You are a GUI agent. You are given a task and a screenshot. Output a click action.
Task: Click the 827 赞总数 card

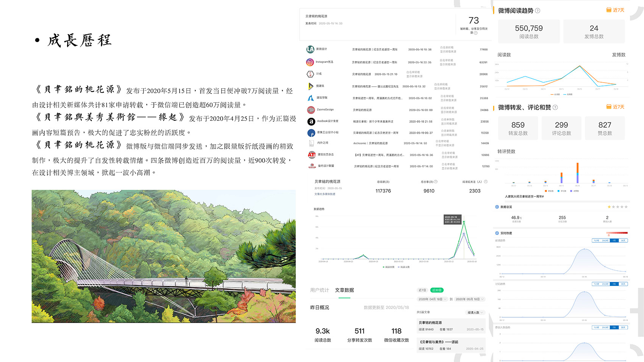coord(605,128)
